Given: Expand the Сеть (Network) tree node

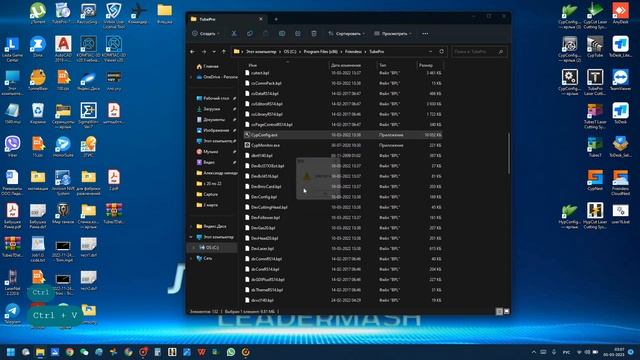Looking at the screenshot, I should pyautogui.click(x=191, y=258).
